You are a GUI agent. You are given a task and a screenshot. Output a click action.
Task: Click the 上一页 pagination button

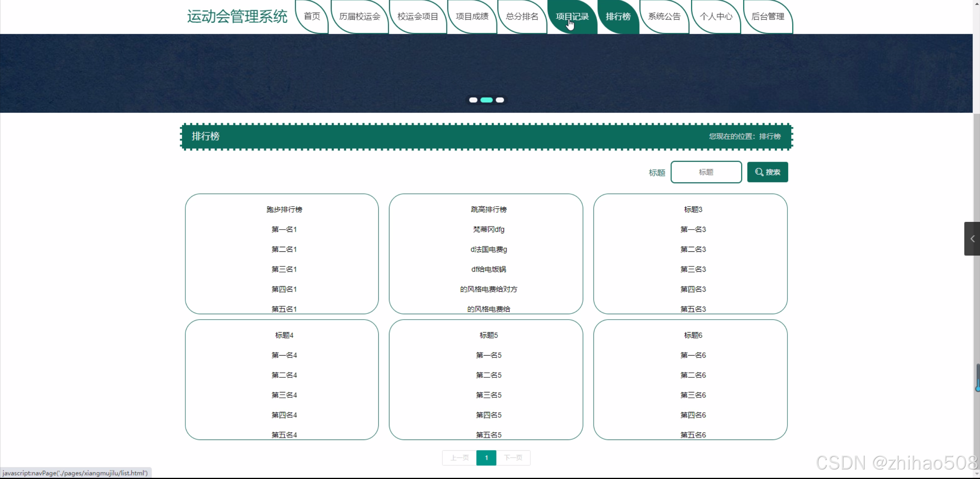tap(459, 458)
